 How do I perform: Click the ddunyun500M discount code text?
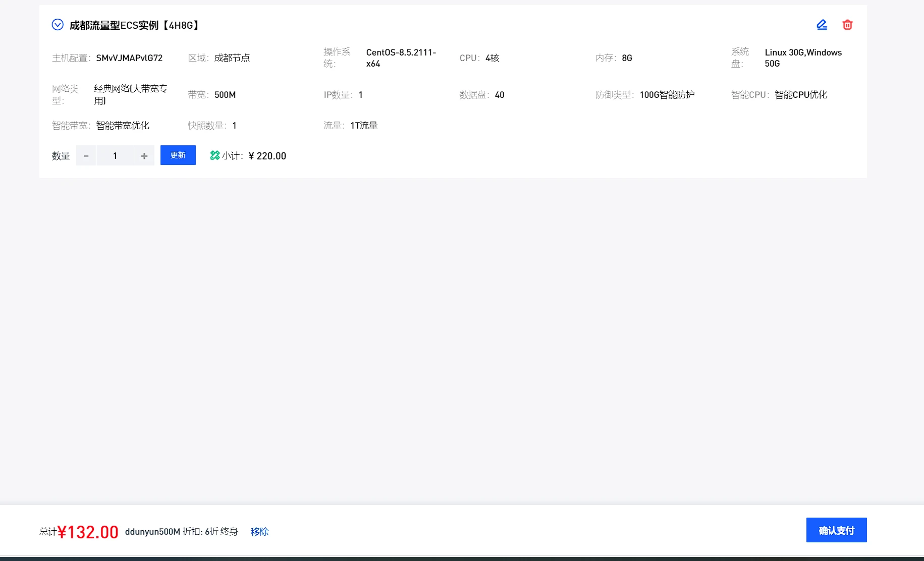click(x=152, y=532)
